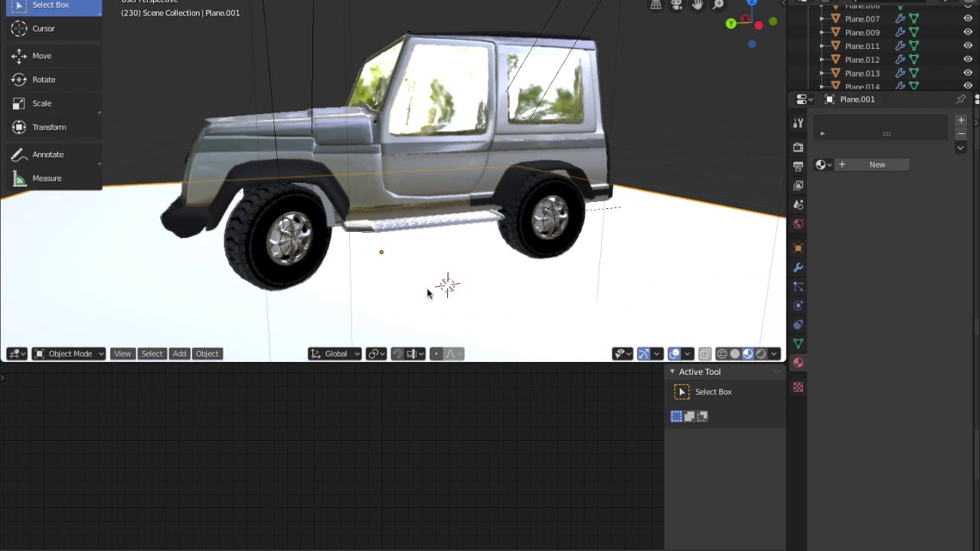Open the Tool properties tab
This screenshot has height=551, width=980.
click(798, 122)
